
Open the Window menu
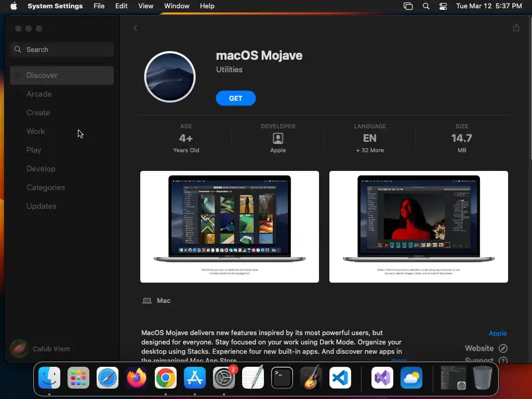tap(177, 6)
